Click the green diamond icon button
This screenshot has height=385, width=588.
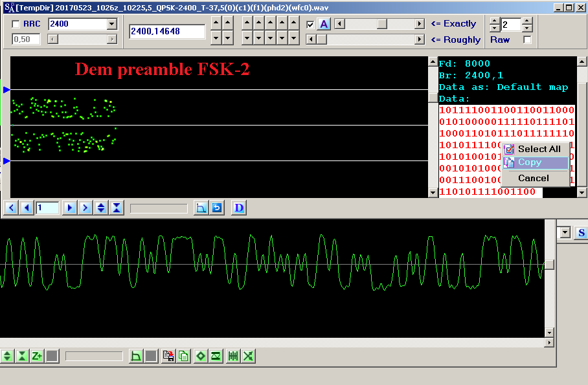tap(201, 356)
